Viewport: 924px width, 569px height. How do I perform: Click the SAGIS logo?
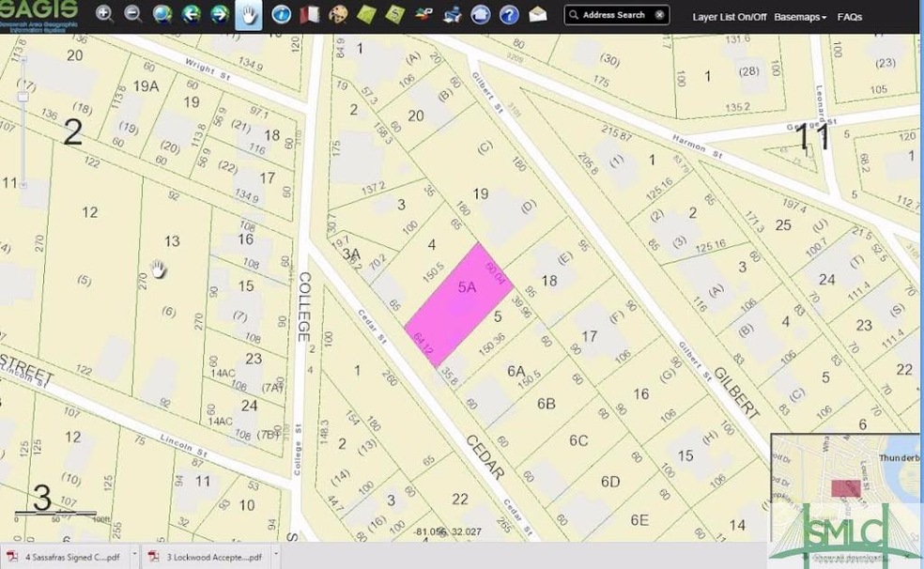coord(38,15)
